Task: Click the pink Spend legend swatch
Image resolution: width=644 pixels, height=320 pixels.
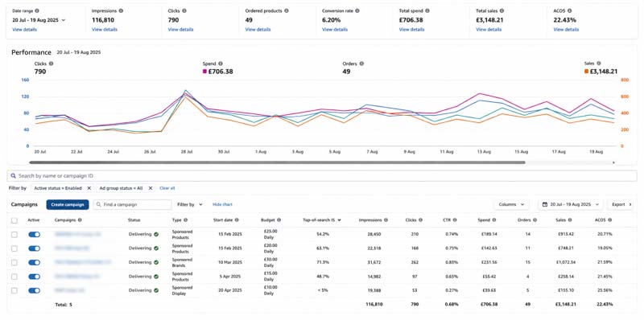Action: click(204, 72)
